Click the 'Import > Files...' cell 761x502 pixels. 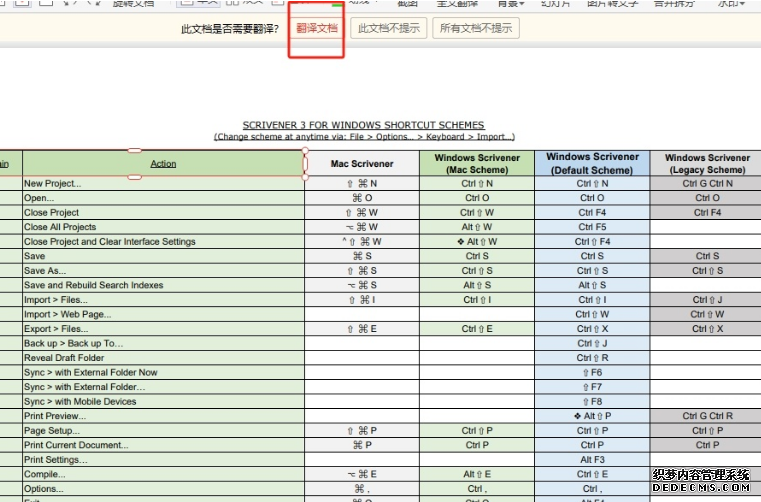[163, 300]
